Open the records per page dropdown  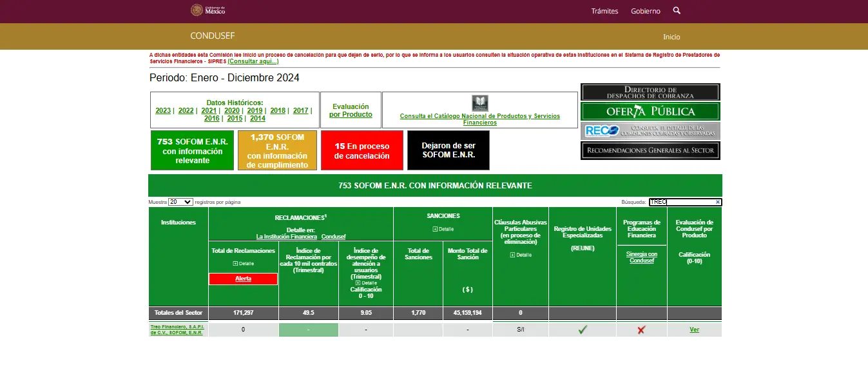[x=180, y=202]
